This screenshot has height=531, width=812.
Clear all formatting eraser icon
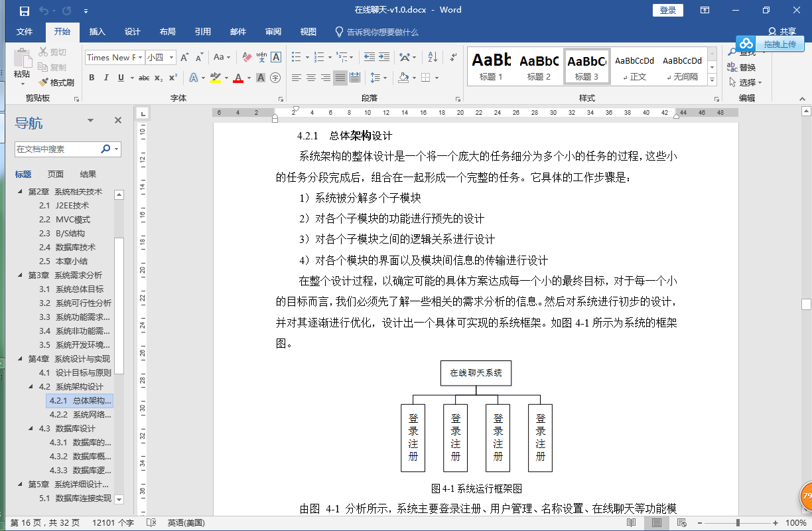(245, 58)
